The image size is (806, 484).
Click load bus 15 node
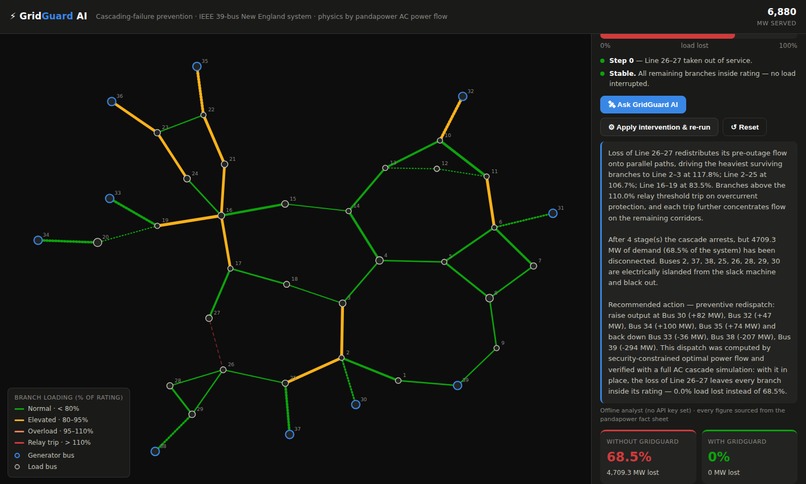click(285, 204)
